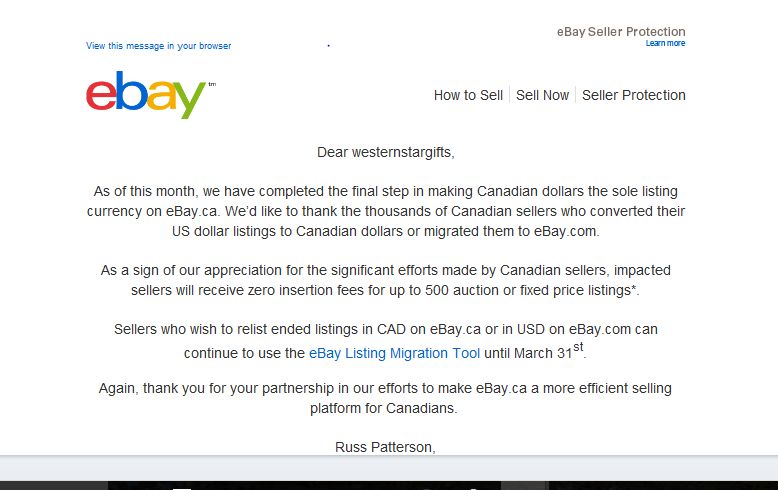
Task: Click the small "Learn more" link
Action: tap(665, 43)
